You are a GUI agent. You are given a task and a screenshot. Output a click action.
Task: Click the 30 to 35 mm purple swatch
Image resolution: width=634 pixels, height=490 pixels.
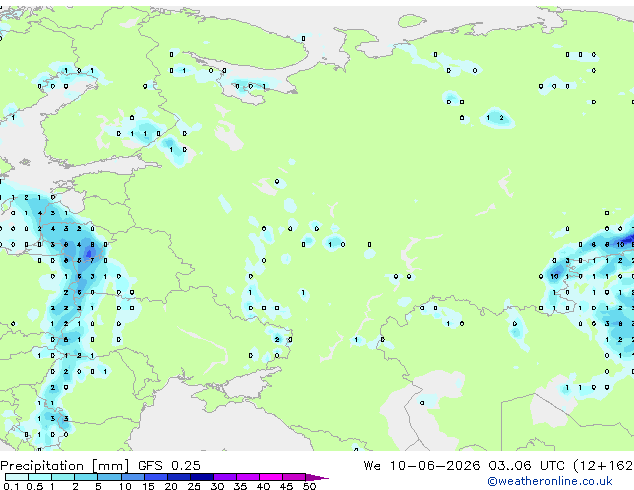(x=225, y=477)
